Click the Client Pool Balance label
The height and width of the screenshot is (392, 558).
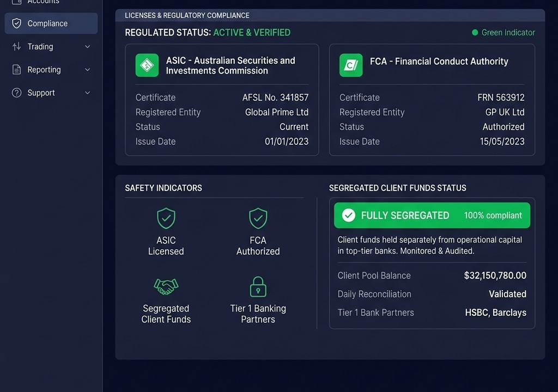(374, 275)
